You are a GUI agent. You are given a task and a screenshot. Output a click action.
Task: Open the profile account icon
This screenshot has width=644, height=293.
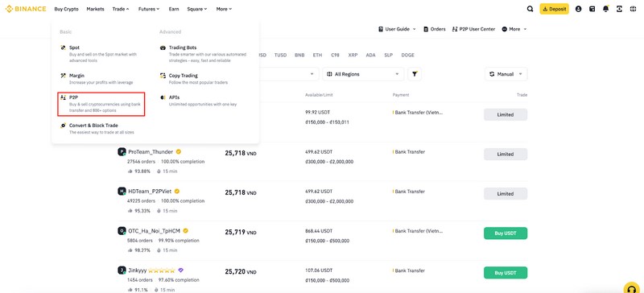pyautogui.click(x=578, y=9)
